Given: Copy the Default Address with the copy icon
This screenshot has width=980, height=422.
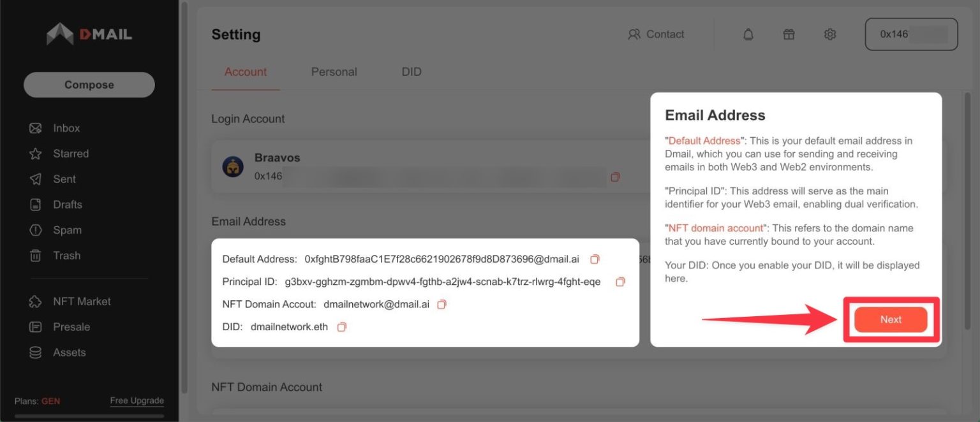Looking at the screenshot, I should point(594,259).
